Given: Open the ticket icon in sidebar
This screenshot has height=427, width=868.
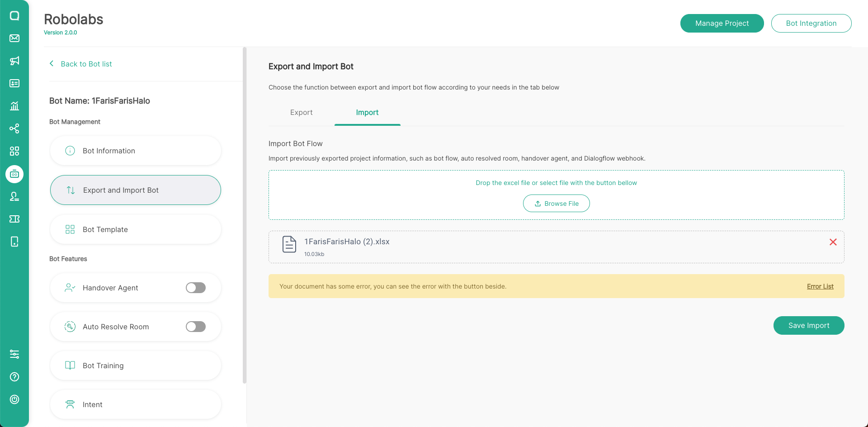Looking at the screenshot, I should click(x=14, y=219).
